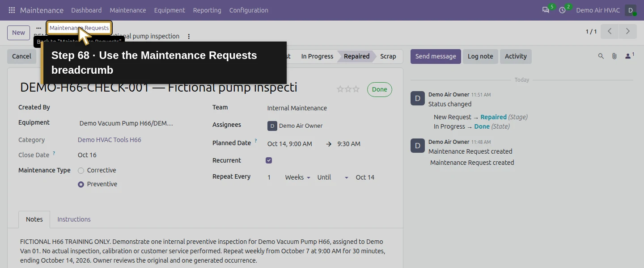Viewport: 644px width, 268px height.
Task: Set priority to first star
Action: [340, 89]
